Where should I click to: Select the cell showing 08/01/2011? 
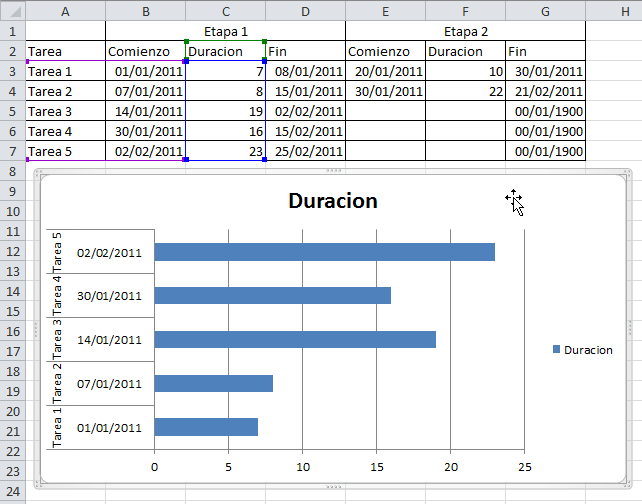pyautogui.click(x=305, y=71)
